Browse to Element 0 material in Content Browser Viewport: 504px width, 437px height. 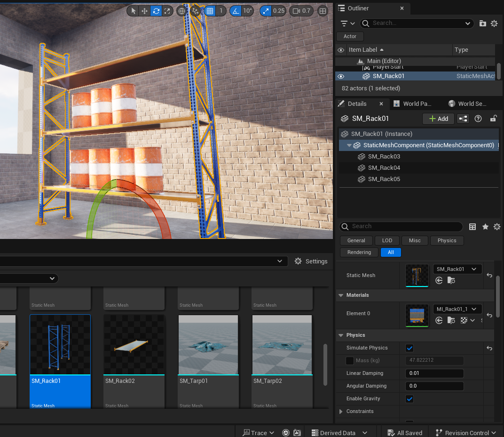(451, 320)
